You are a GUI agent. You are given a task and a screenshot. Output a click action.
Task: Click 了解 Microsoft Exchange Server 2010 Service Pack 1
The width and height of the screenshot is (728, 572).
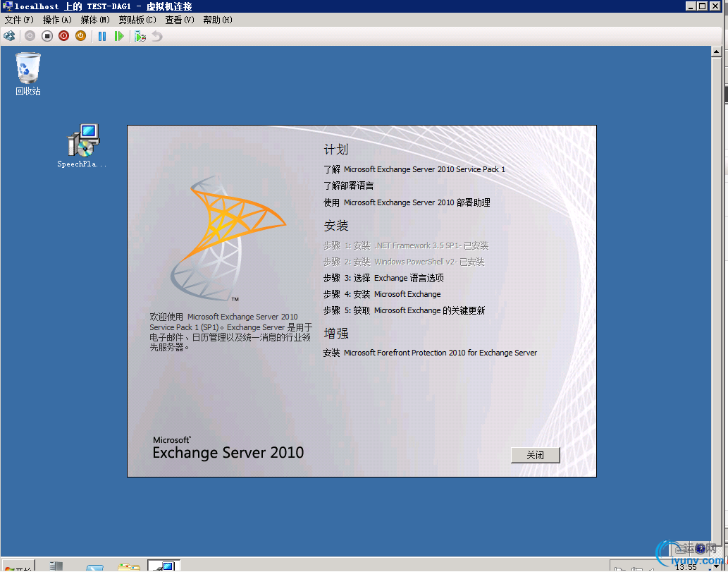click(414, 169)
